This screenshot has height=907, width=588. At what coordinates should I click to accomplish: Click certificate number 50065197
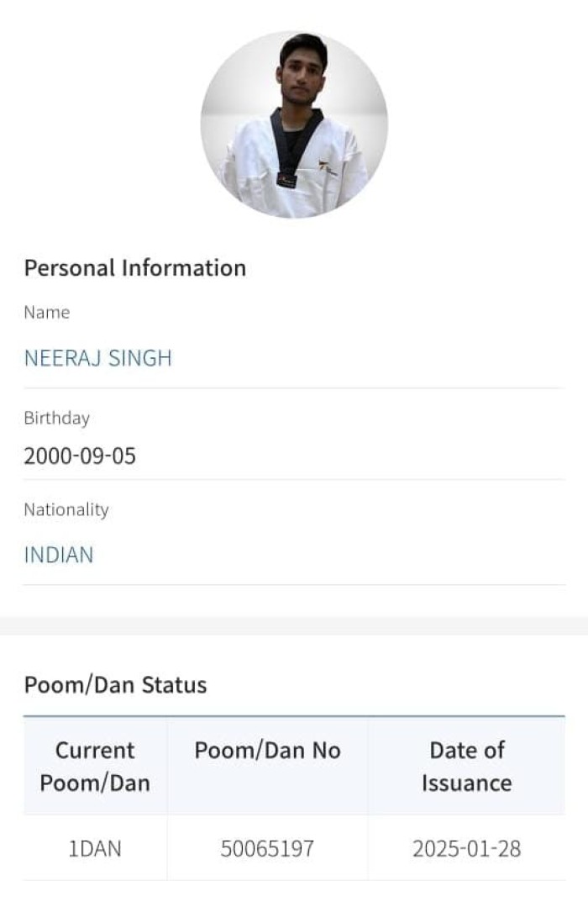tap(267, 848)
